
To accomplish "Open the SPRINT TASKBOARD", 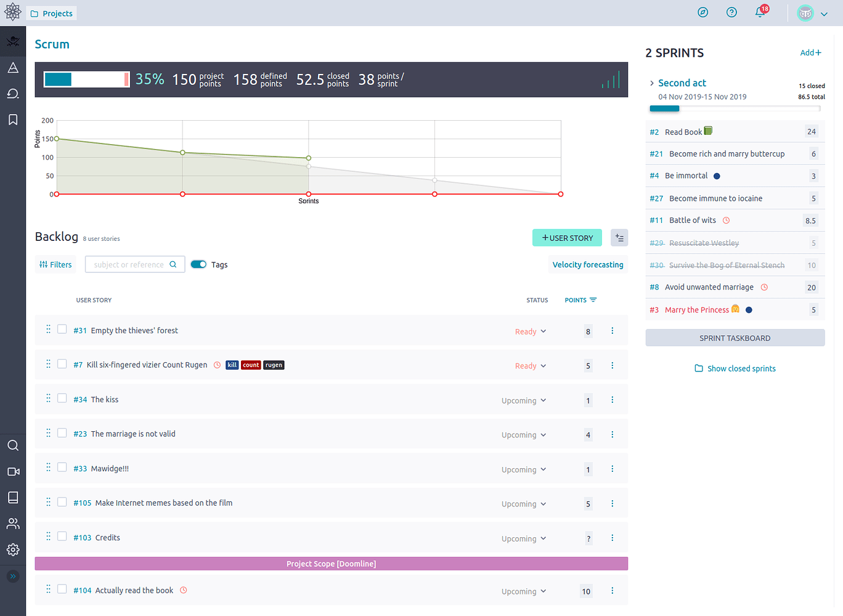I will (x=735, y=338).
